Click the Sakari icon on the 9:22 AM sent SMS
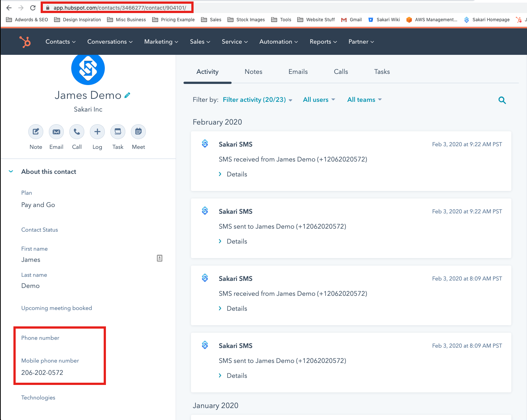This screenshot has width=527, height=420. click(205, 211)
